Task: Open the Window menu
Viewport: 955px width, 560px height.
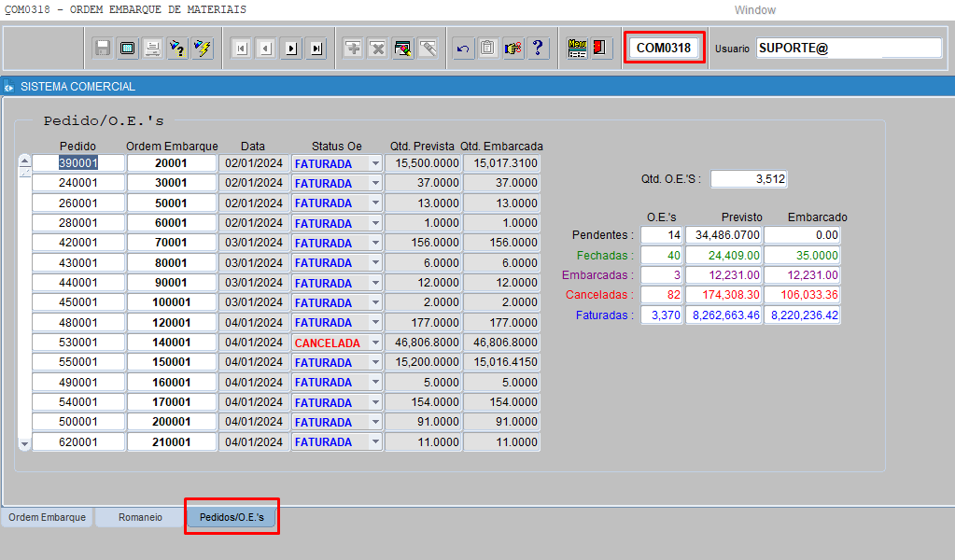Action: (x=754, y=10)
